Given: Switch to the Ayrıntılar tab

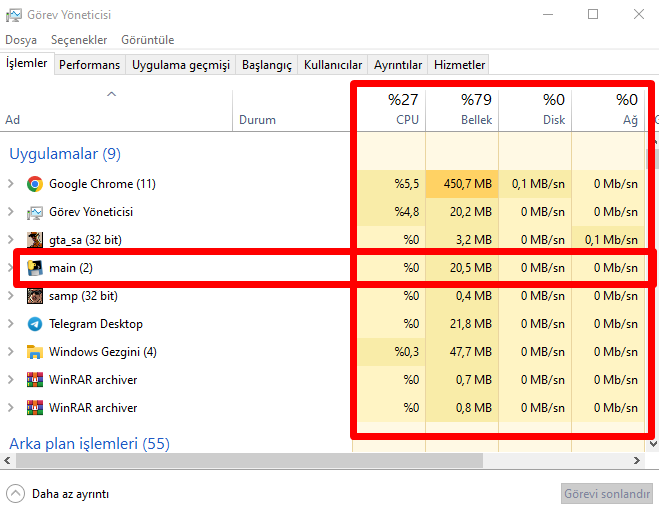Looking at the screenshot, I should coord(398,65).
